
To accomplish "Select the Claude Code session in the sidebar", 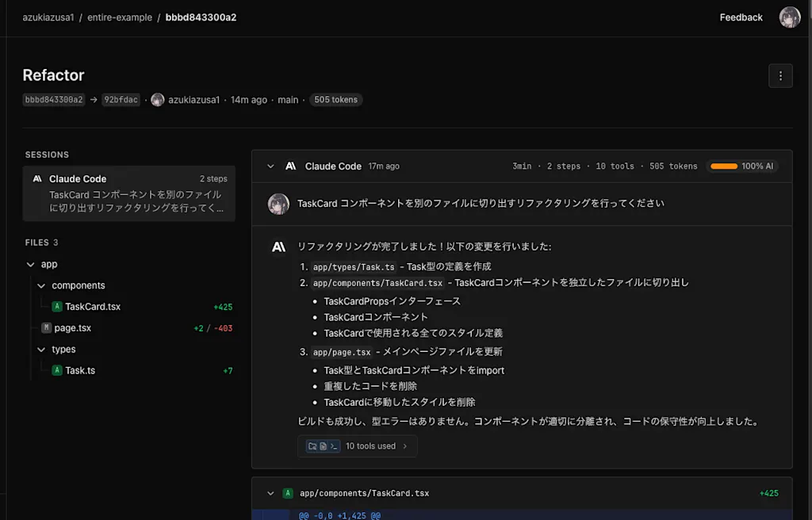I will [129, 193].
